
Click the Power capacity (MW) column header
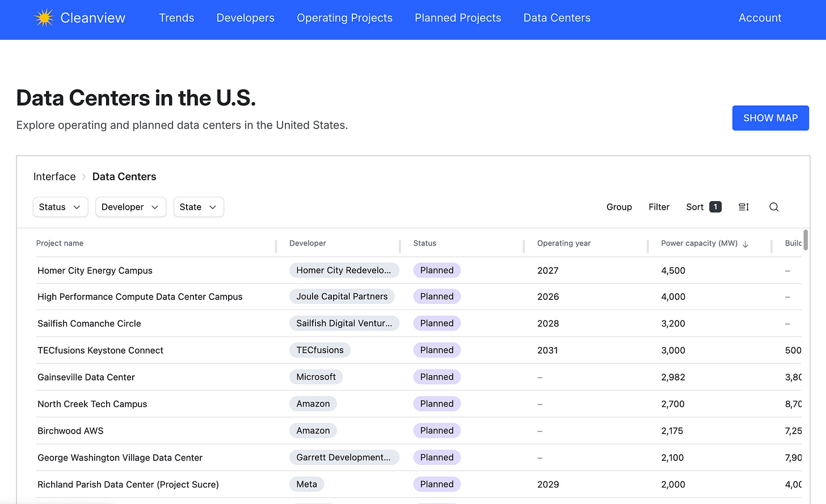(699, 243)
